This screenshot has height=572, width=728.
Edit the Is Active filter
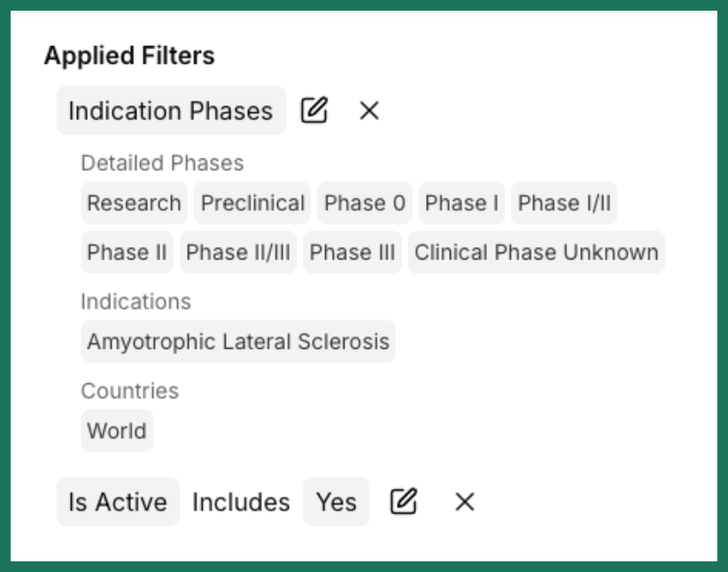tap(404, 501)
